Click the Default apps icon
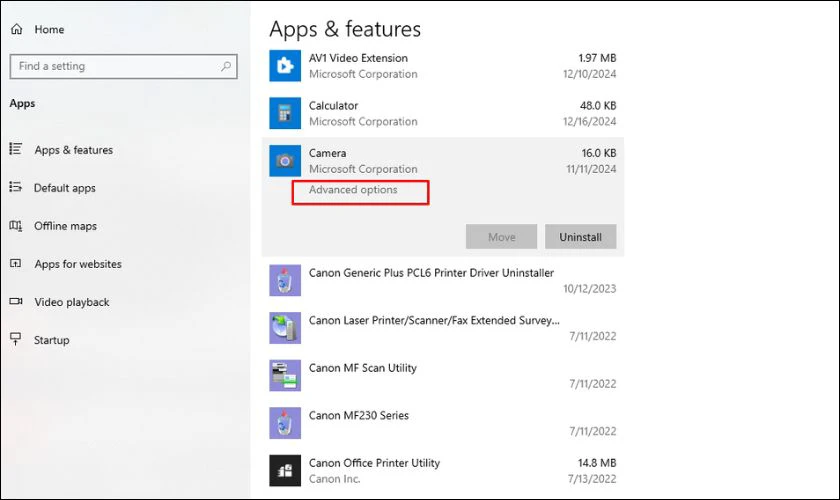The image size is (840, 500). [x=16, y=187]
